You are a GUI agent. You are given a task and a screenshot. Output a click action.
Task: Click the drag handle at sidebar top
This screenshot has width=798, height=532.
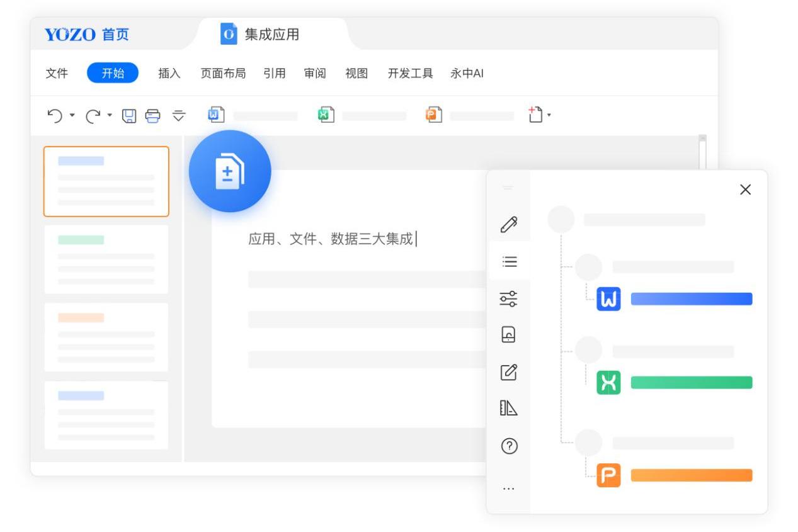[509, 188]
